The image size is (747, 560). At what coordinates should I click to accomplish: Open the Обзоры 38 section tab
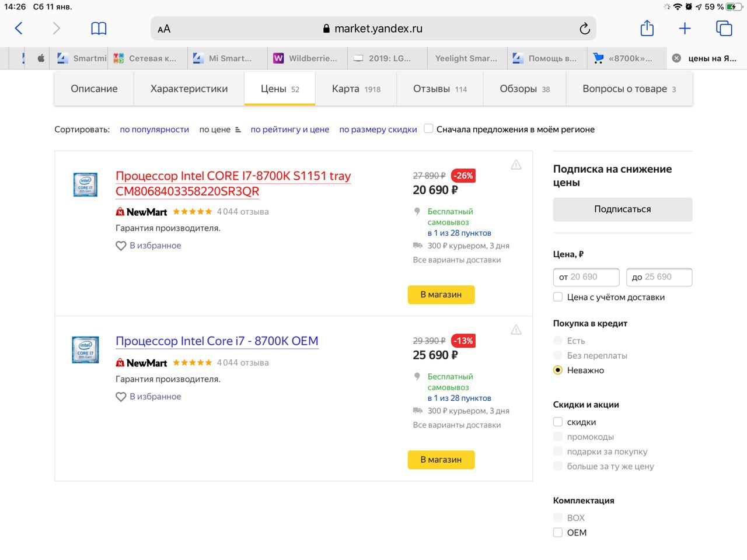point(525,89)
